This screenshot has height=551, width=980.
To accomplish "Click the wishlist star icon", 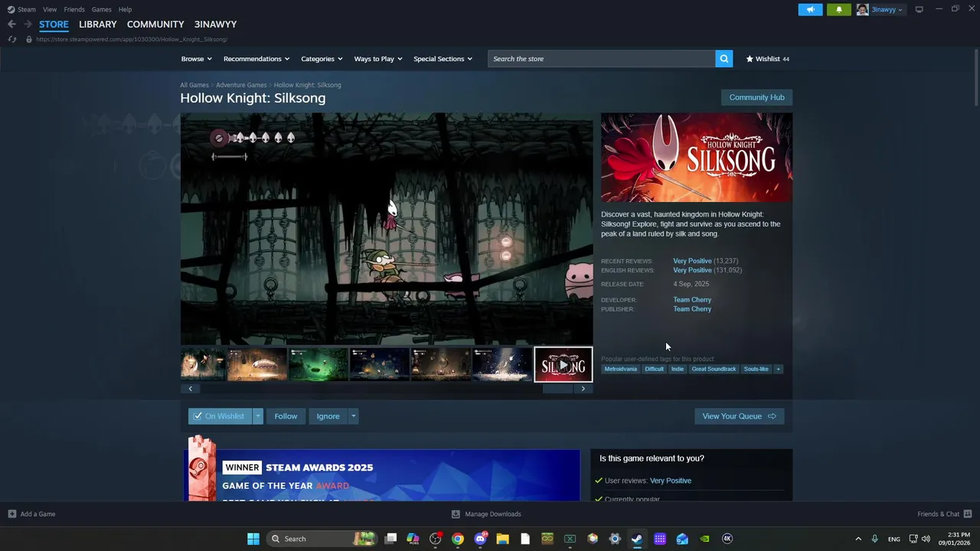I will pos(750,59).
